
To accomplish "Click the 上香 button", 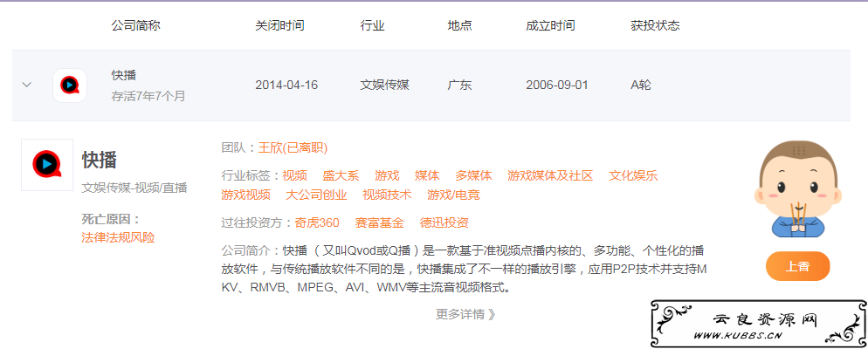I will pos(797,266).
